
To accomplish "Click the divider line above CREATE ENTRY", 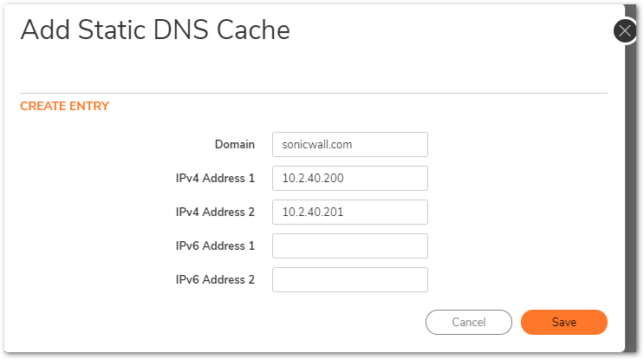I will click(314, 94).
